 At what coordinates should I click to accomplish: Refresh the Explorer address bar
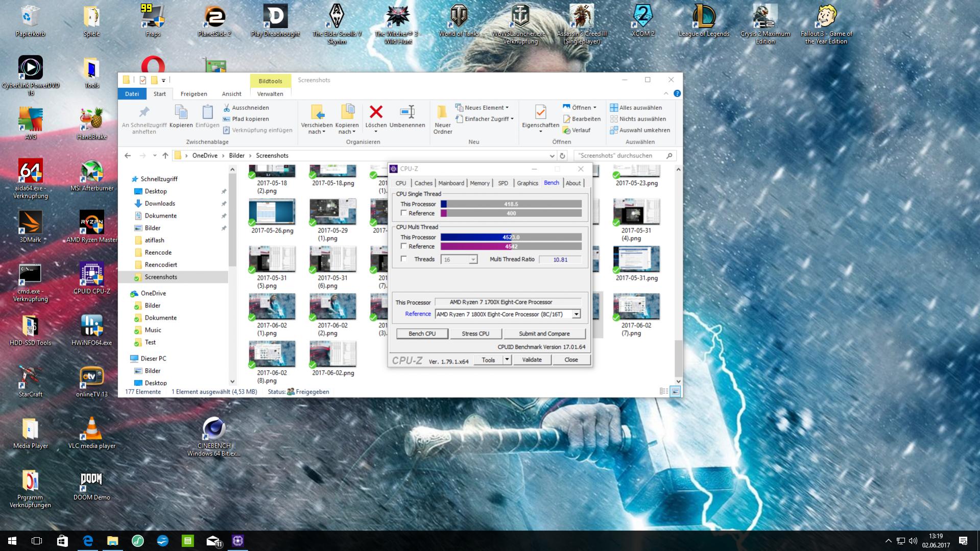coord(562,156)
